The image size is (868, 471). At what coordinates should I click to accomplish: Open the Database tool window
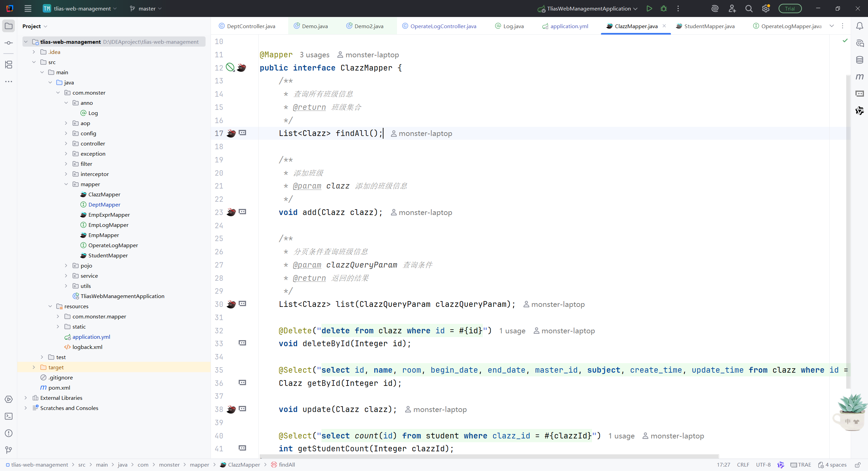pos(860,60)
